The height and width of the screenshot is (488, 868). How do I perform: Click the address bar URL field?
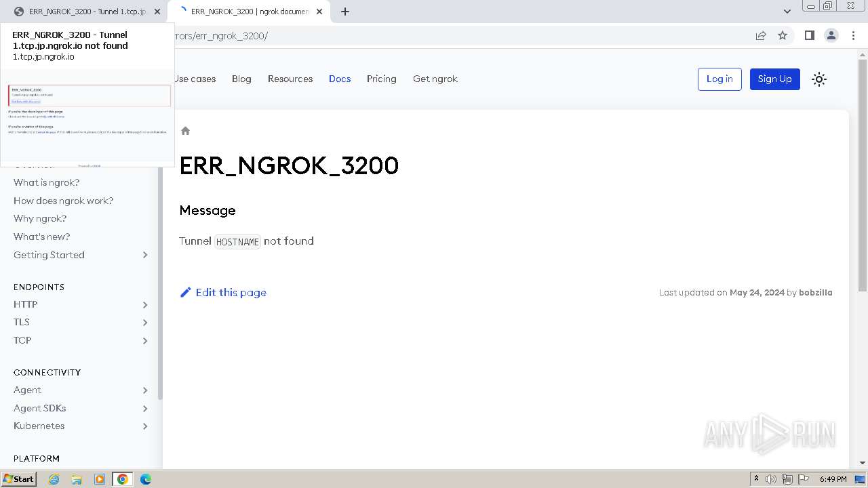tap(461, 35)
